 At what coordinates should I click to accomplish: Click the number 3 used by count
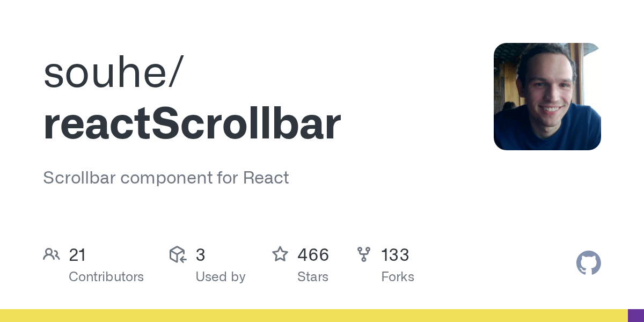(200, 255)
